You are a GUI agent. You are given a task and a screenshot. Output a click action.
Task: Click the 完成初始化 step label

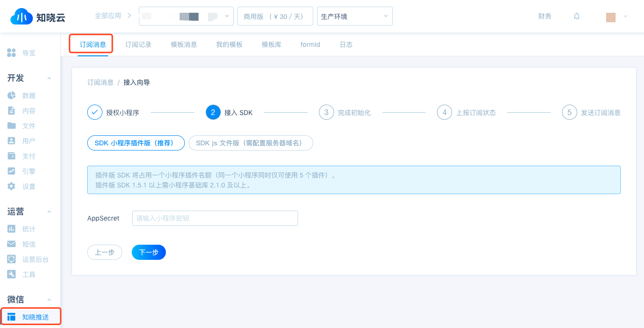[354, 113]
